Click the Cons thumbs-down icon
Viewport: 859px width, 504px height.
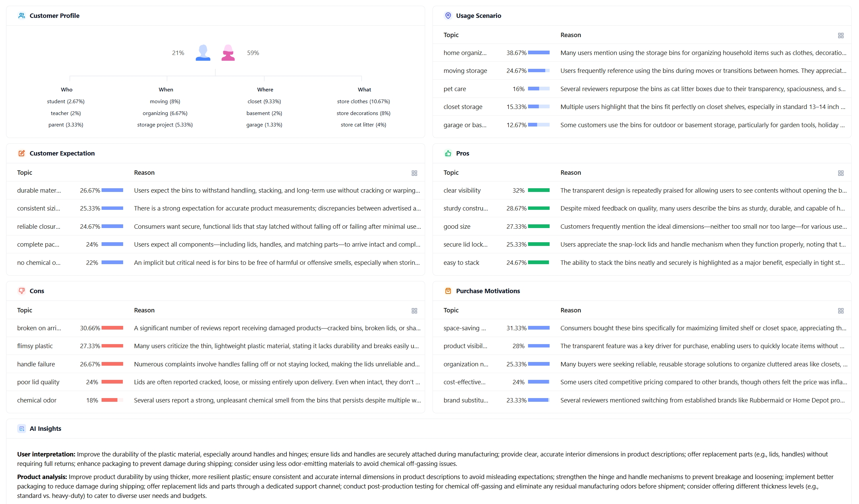[x=22, y=291]
